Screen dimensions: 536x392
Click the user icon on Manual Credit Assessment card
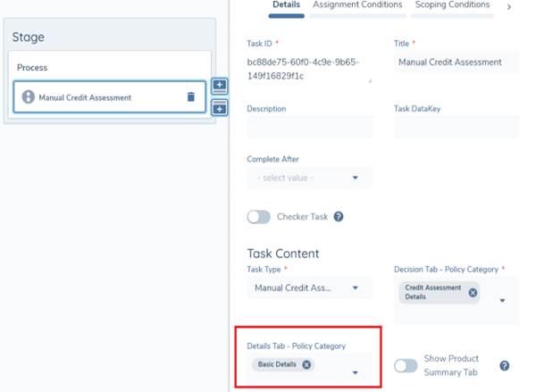29,97
